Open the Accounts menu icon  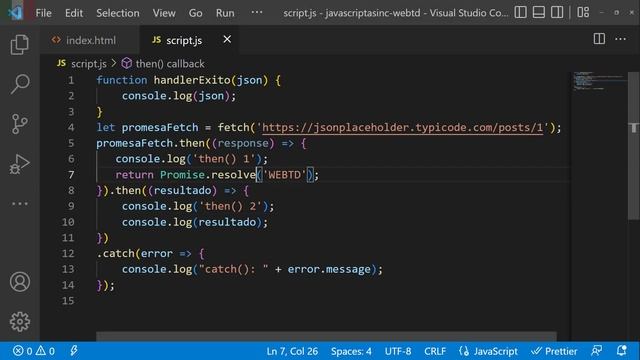(20, 282)
